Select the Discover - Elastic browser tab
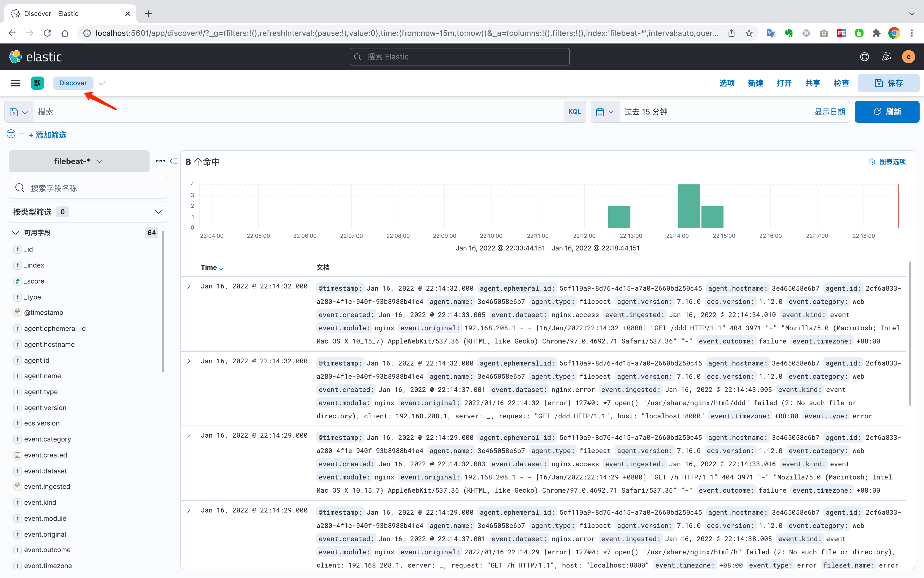Viewport: 924px width, 578px height. coord(71,14)
